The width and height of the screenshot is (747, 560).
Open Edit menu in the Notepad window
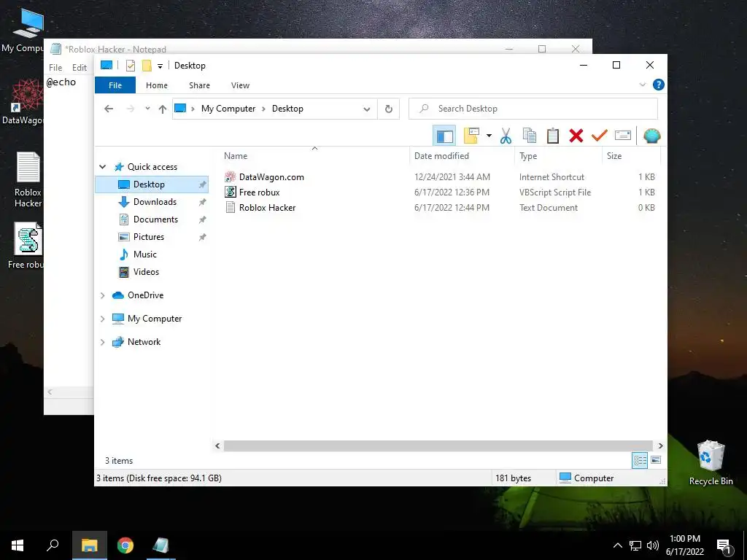click(79, 68)
